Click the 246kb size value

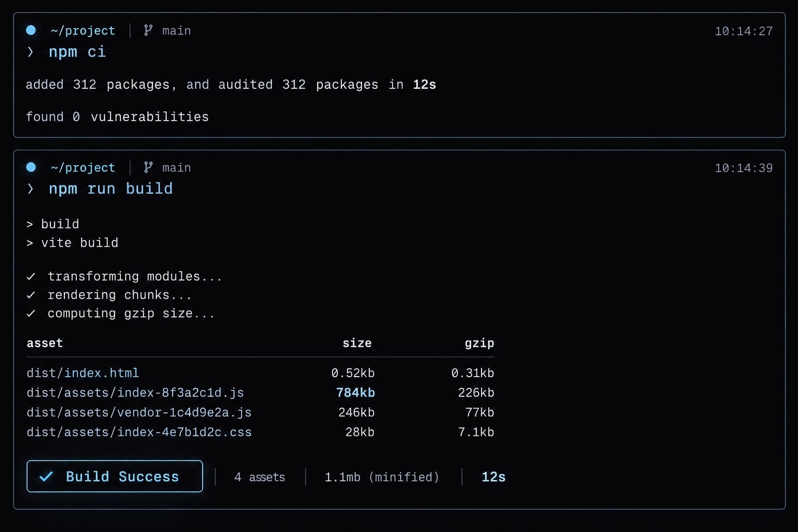pyautogui.click(x=356, y=413)
